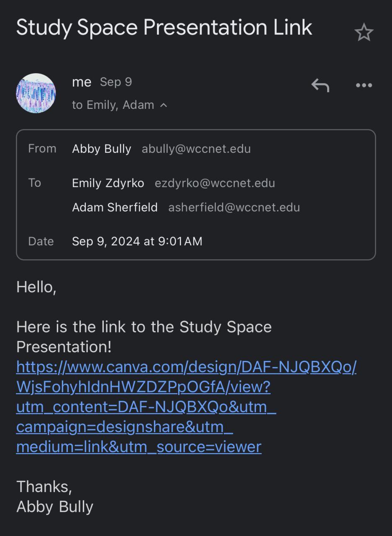The width and height of the screenshot is (392, 536).
Task: Tap the "to Emily, Adam" recipients summary
Action: [113, 105]
